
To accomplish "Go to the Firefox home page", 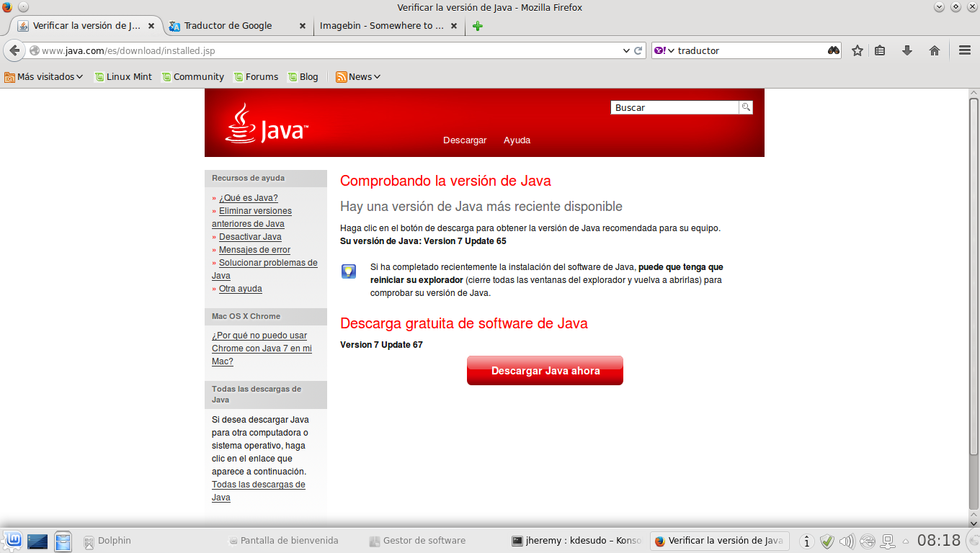I will tap(935, 50).
